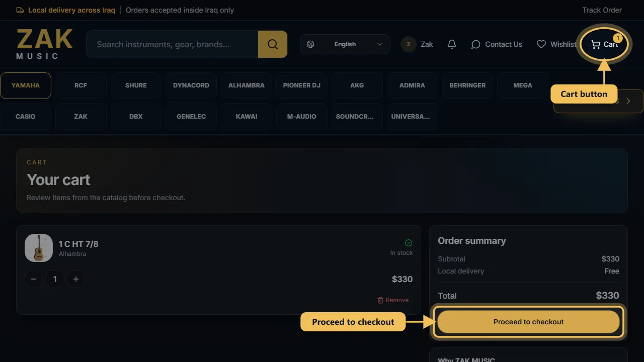The image size is (644, 362).
Task: Click the ZAK MUSIC logo
Action: pos(45,44)
